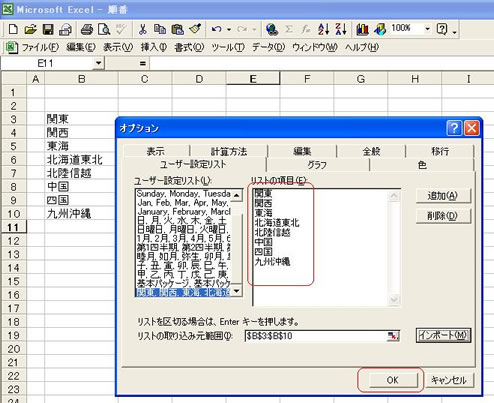Click the 追加(A) button
494x403 pixels.
tap(443, 196)
